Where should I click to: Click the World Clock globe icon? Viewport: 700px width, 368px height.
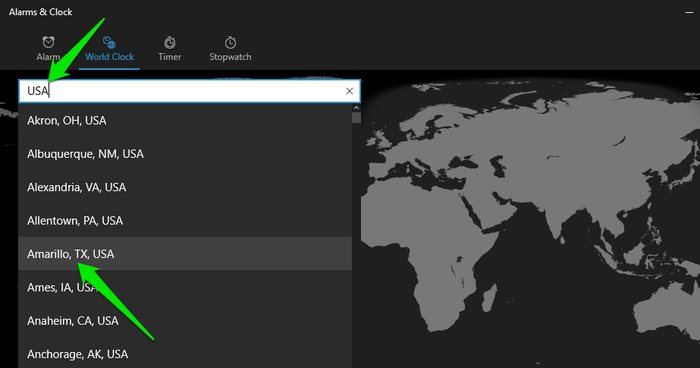point(109,42)
